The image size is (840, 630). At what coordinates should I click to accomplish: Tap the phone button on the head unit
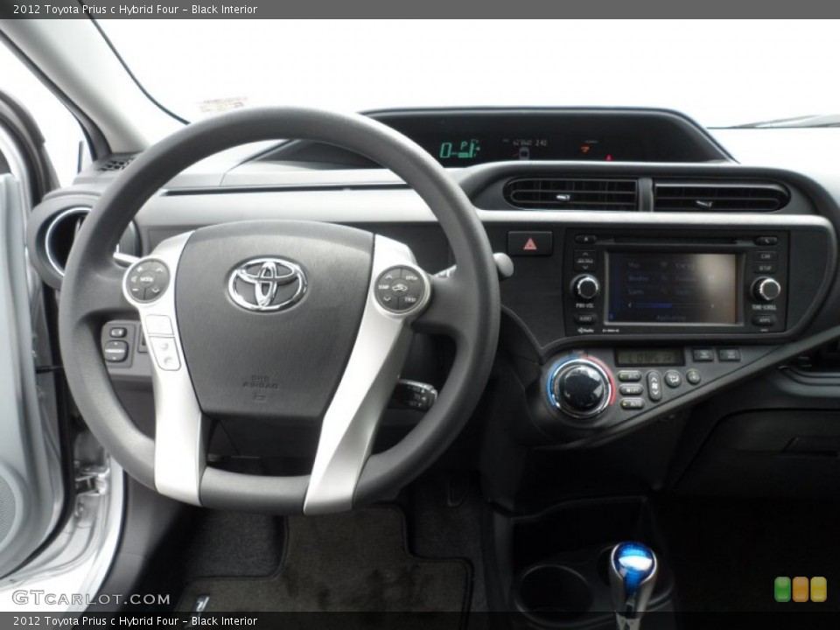point(766,241)
